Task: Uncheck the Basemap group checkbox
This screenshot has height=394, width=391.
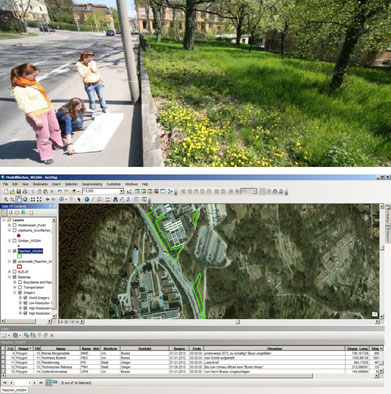Action: [x=15, y=277]
